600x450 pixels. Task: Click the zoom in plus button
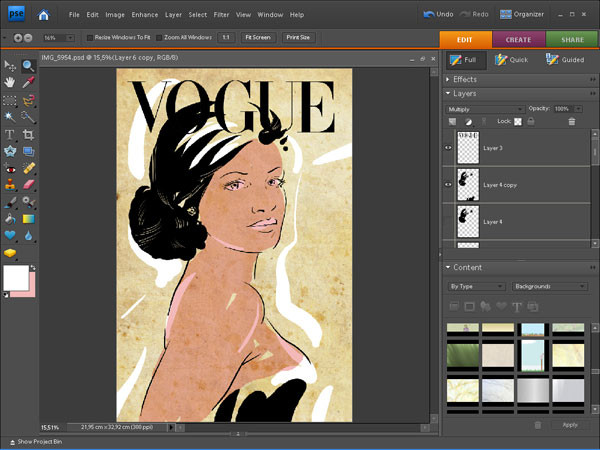tap(18, 38)
